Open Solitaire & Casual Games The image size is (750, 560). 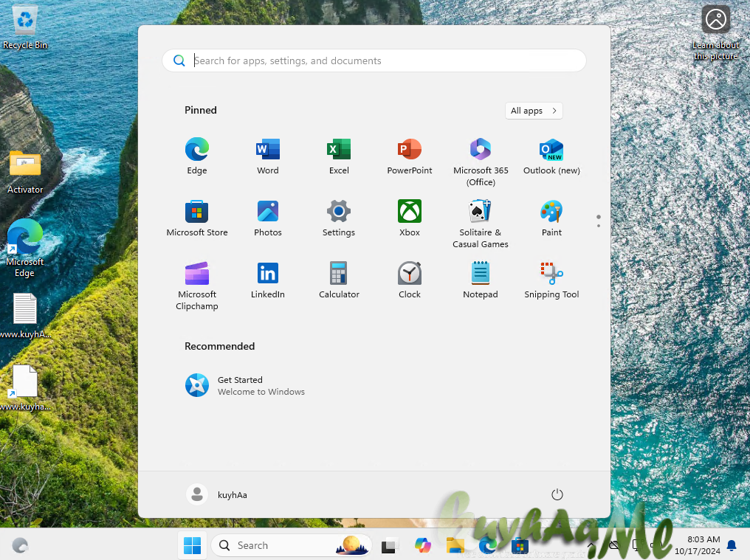click(x=481, y=224)
